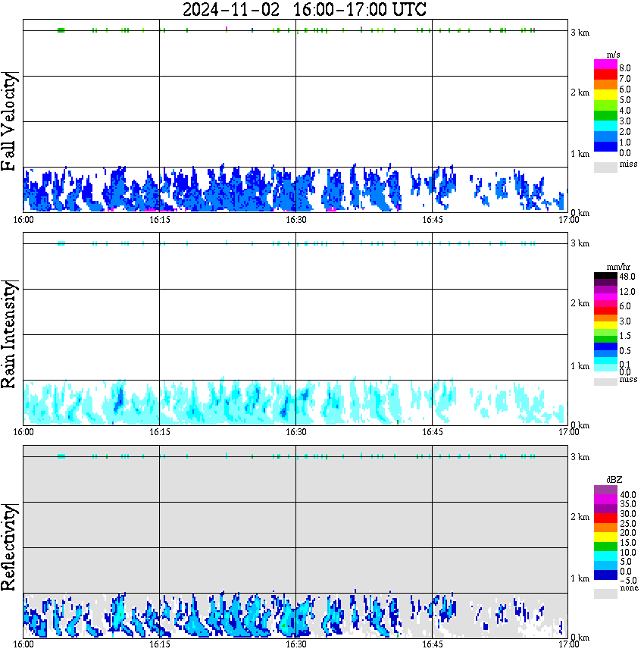Screen dimensions: 644x658
Task: Click the 2 km label of Rain Intensity panel
Action: pos(580,303)
